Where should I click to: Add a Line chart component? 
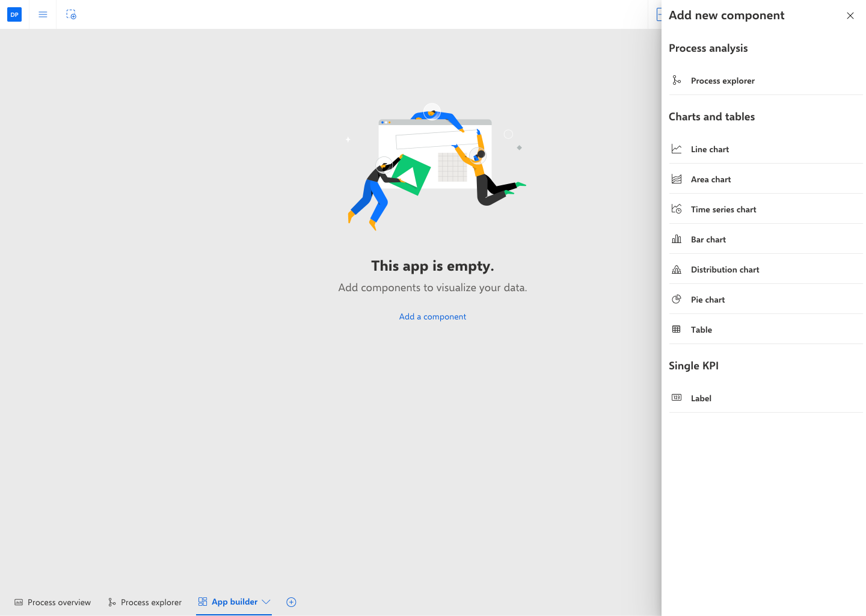(x=766, y=149)
